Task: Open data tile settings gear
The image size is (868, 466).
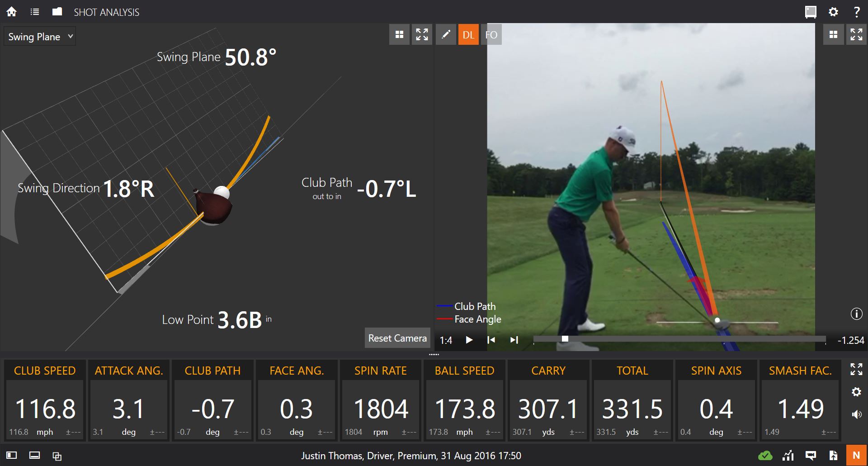Action: tap(856, 392)
